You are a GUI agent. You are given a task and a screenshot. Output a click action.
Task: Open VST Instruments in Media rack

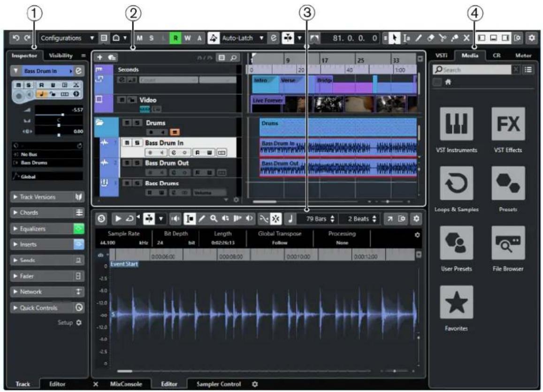point(456,123)
